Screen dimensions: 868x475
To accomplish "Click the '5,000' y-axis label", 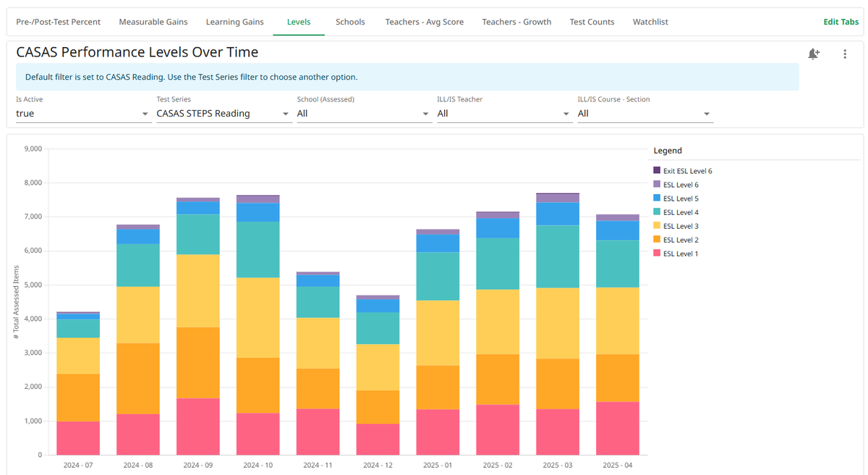I will 33,285.
